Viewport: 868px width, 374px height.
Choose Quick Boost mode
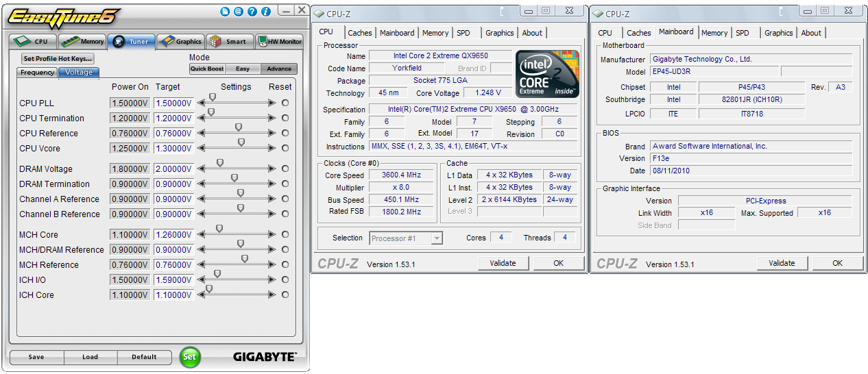(x=207, y=68)
